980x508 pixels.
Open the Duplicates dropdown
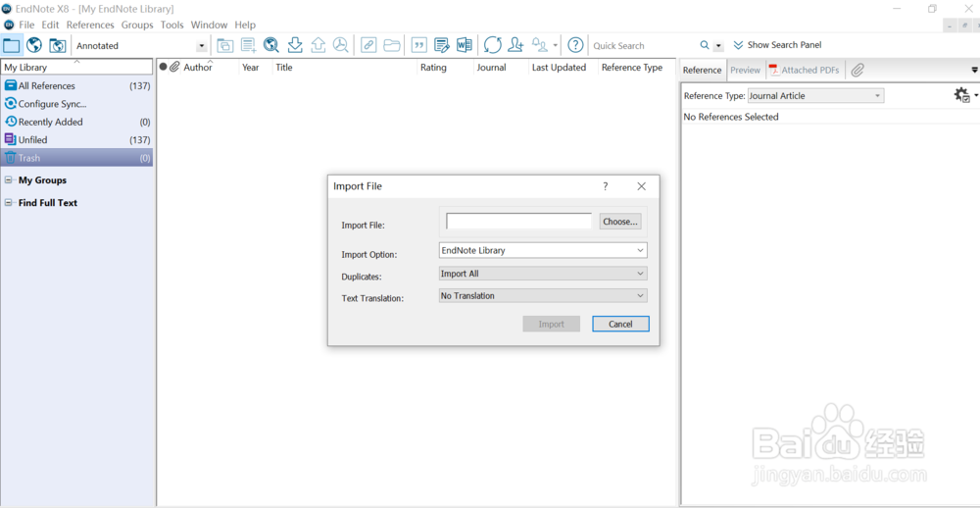[543, 274]
